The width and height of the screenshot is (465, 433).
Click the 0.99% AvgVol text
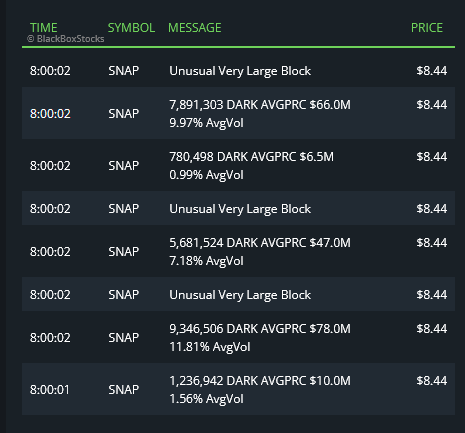click(x=206, y=175)
